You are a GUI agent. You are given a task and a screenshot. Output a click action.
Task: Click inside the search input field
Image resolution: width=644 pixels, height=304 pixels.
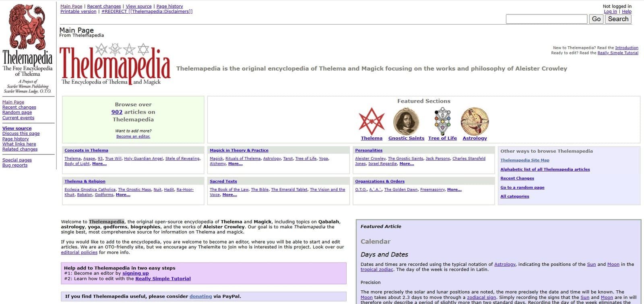coord(546,19)
